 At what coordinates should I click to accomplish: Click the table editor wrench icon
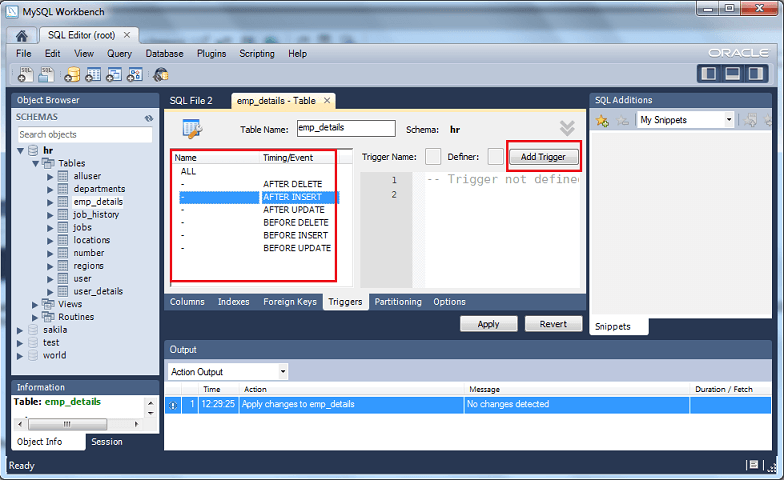pyautogui.click(x=192, y=128)
